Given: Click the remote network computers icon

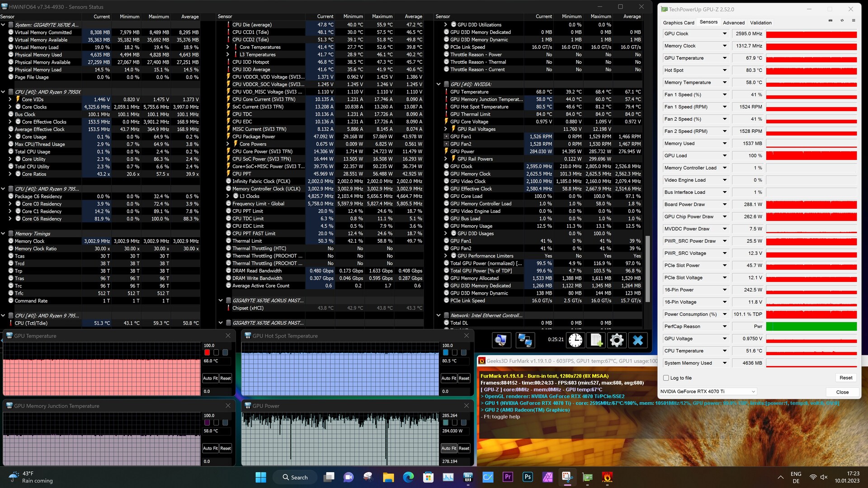Looking at the screenshot, I should [524, 340].
